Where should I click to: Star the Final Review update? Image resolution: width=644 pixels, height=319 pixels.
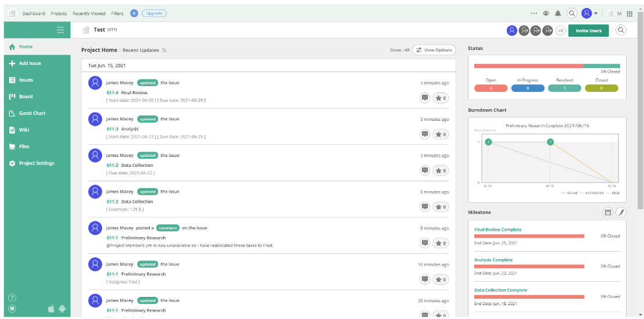(441, 98)
